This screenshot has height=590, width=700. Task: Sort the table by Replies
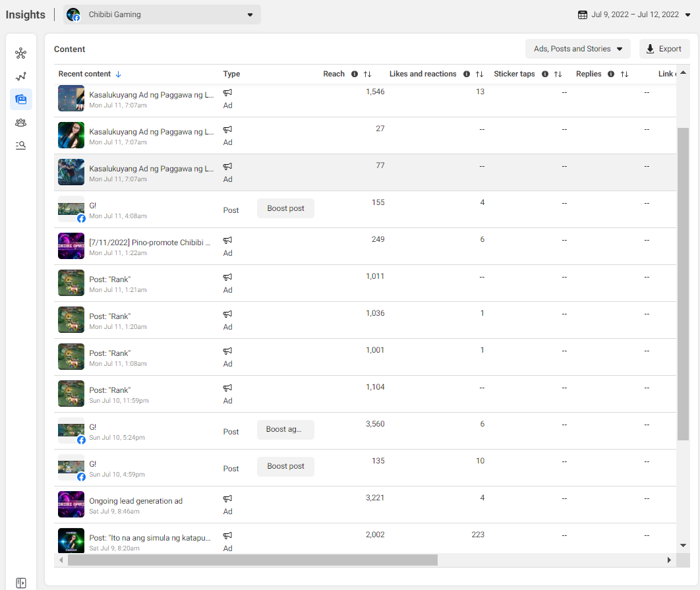[625, 74]
